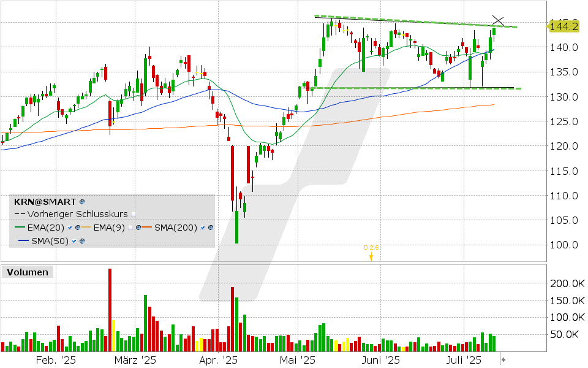Click the 105.0 price axis label

coord(563,220)
